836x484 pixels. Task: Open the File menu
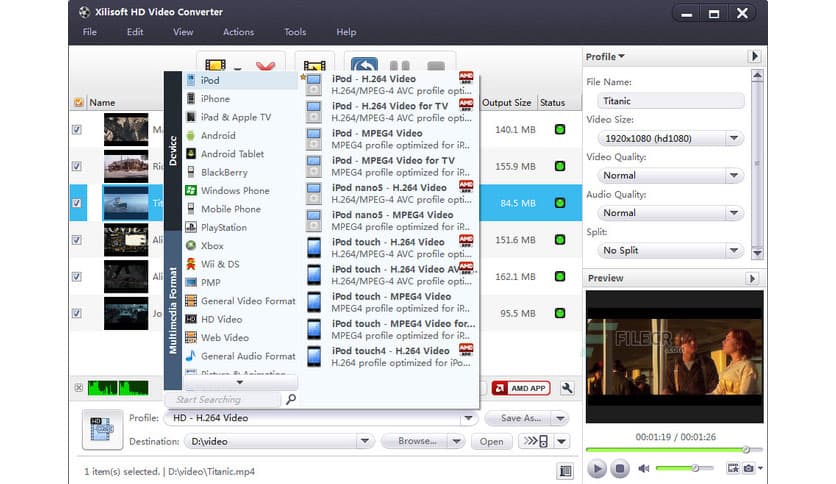pos(90,32)
